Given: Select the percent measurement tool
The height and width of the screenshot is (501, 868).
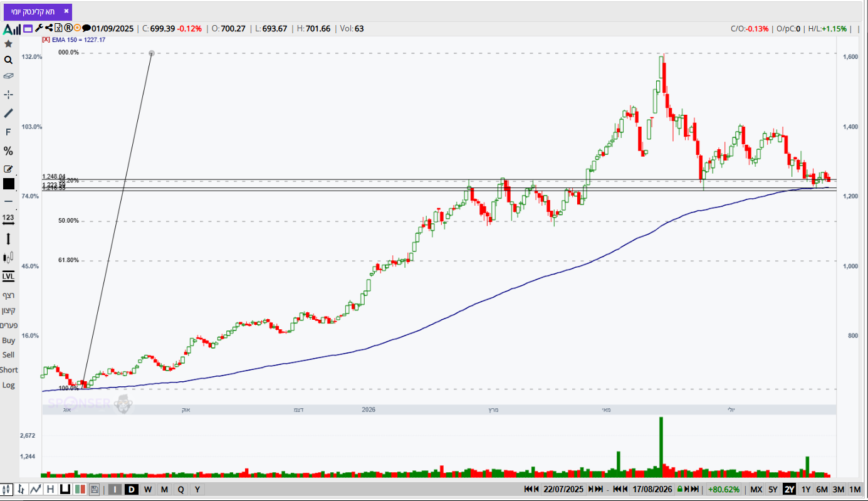Looking at the screenshot, I should [8, 151].
